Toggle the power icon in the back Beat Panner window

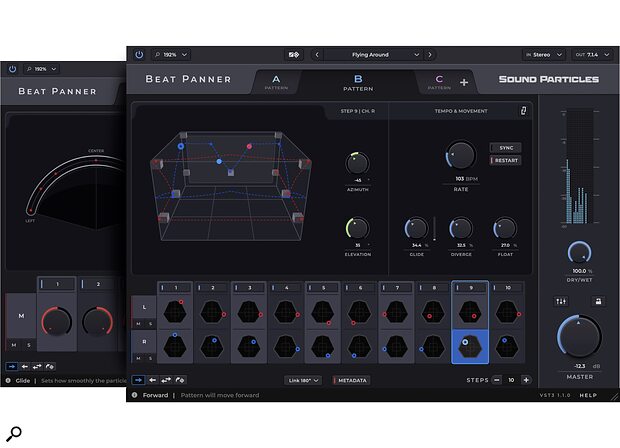click(x=13, y=69)
